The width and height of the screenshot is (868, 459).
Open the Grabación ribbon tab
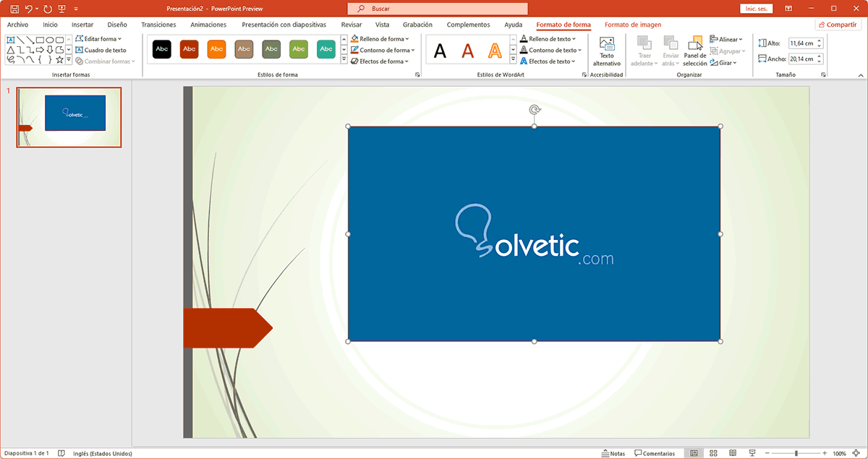click(417, 24)
